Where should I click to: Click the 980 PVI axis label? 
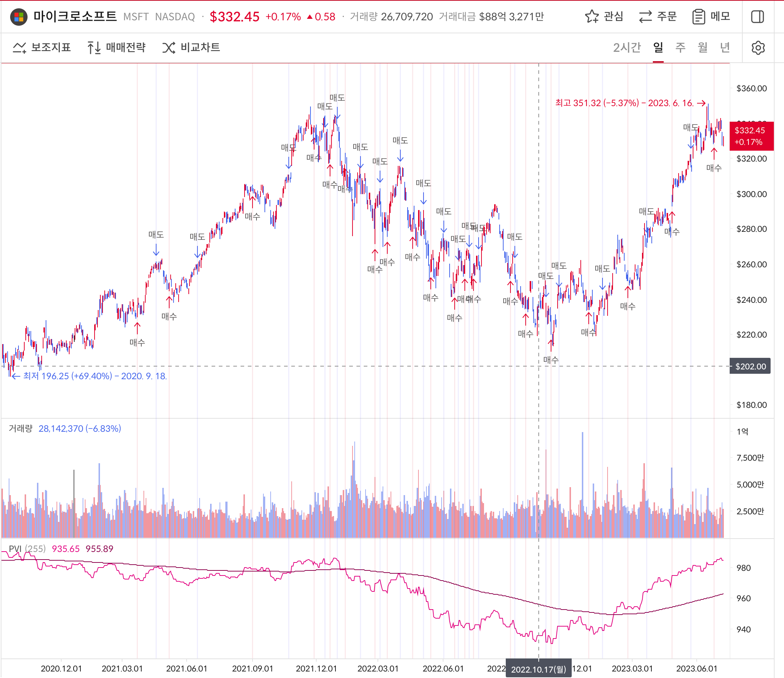[x=743, y=568]
